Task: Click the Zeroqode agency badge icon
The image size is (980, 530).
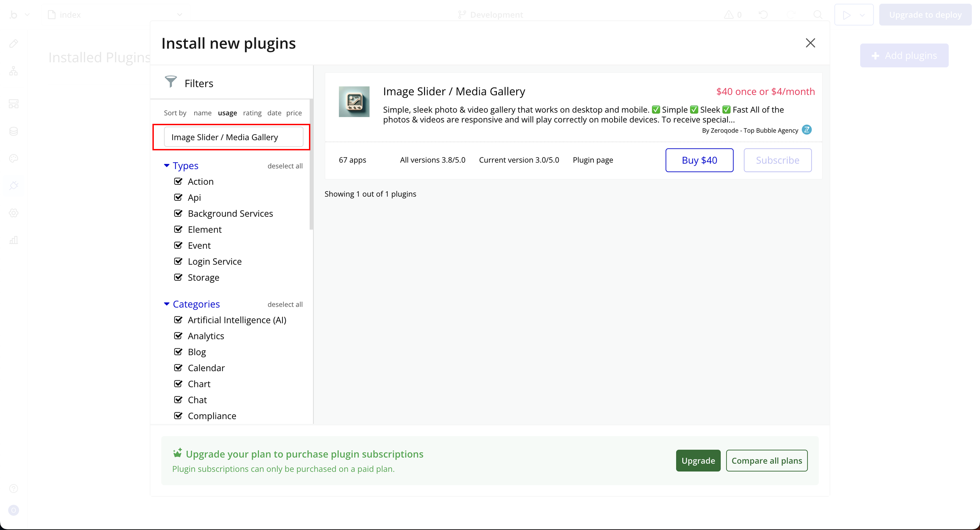Action: tap(806, 130)
